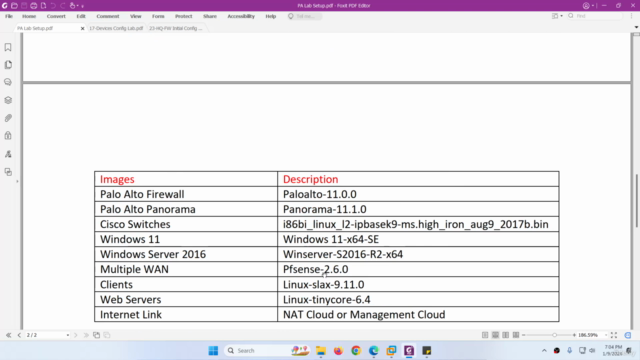Click the Print icon in quick access toolbar
This screenshot has height=360, width=640.
click(34, 6)
